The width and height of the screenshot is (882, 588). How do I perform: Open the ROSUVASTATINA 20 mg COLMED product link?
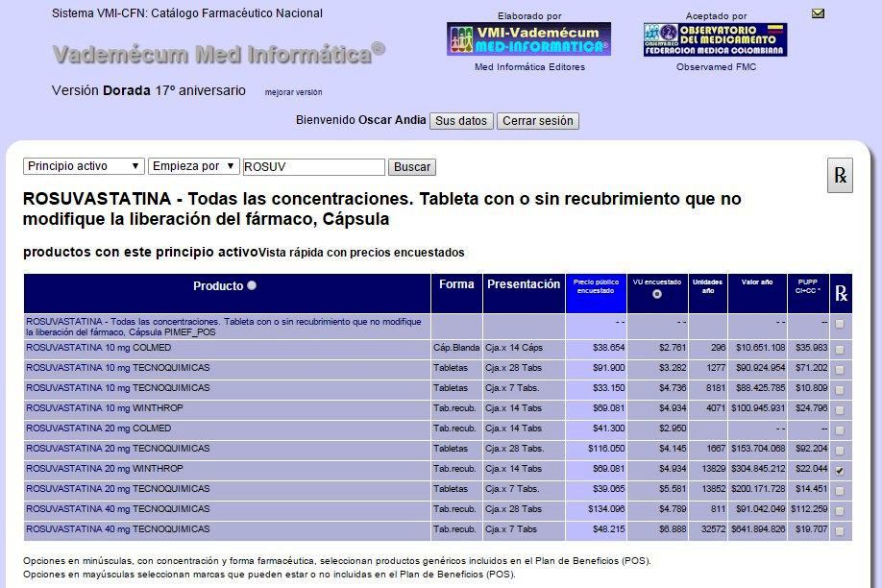[x=98, y=429]
